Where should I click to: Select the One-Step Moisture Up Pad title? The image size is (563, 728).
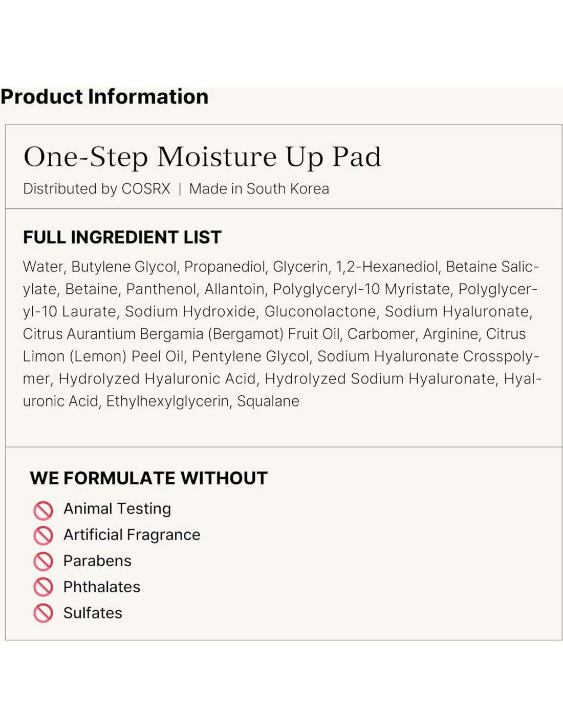pos(202,157)
